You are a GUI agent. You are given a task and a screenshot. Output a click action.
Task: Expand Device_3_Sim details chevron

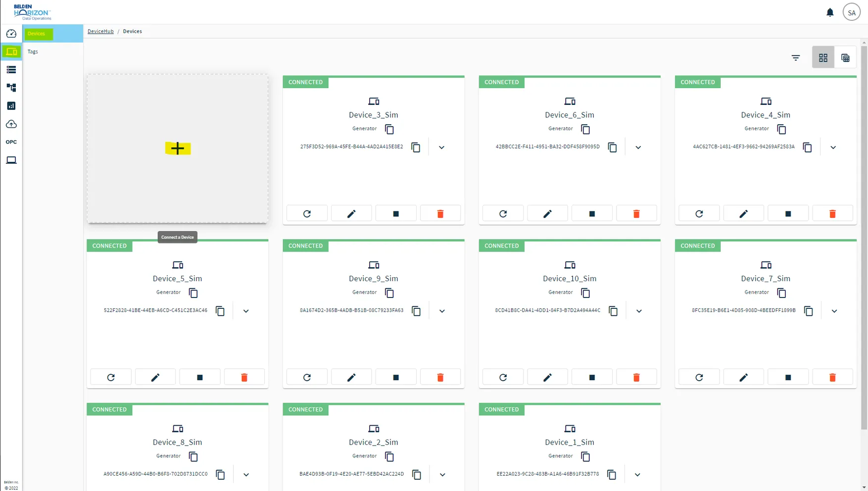[x=441, y=147]
